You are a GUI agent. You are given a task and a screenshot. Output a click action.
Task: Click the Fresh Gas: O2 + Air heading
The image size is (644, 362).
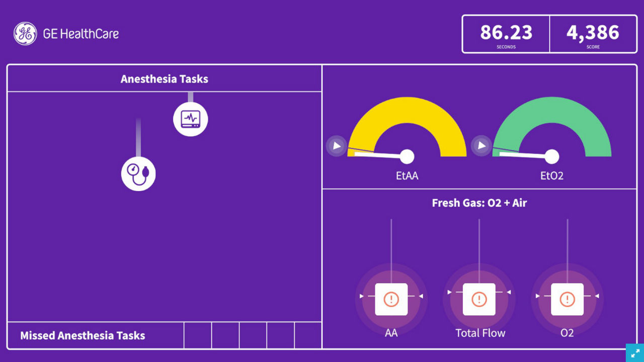click(479, 203)
